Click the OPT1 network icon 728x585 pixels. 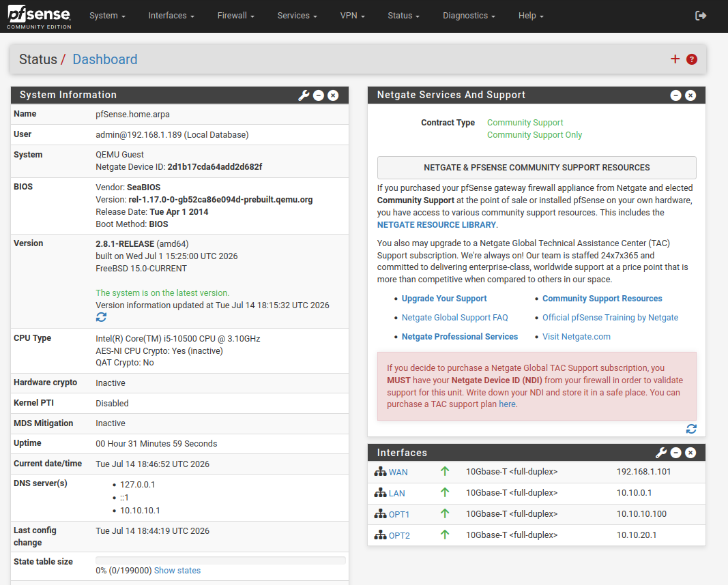(x=380, y=514)
